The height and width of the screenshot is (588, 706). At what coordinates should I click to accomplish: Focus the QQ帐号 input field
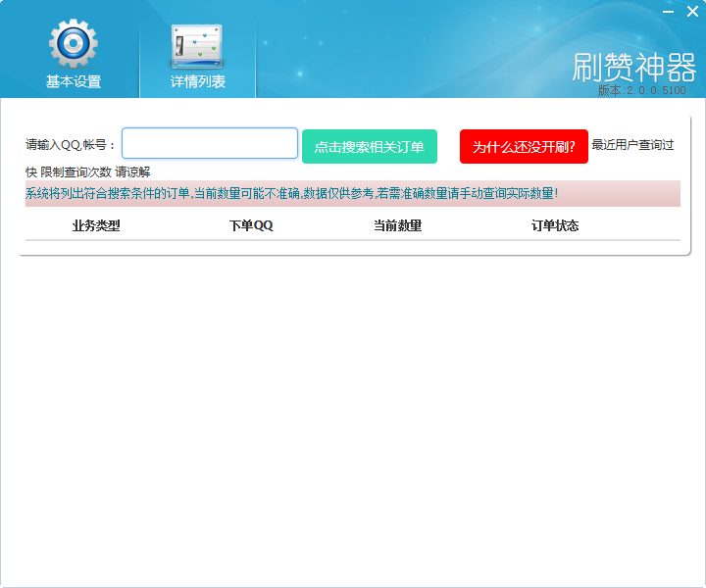210,143
